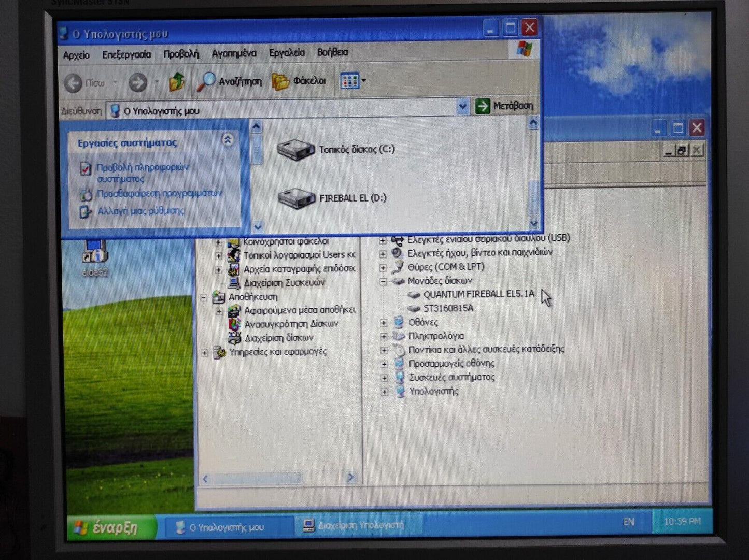749x560 pixels.
Task: Open the Προβολή menu
Action: pyautogui.click(x=181, y=54)
